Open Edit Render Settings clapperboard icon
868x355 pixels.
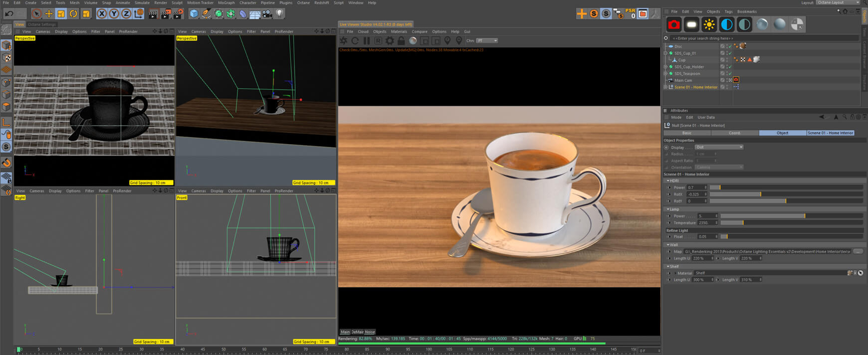[178, 14]
